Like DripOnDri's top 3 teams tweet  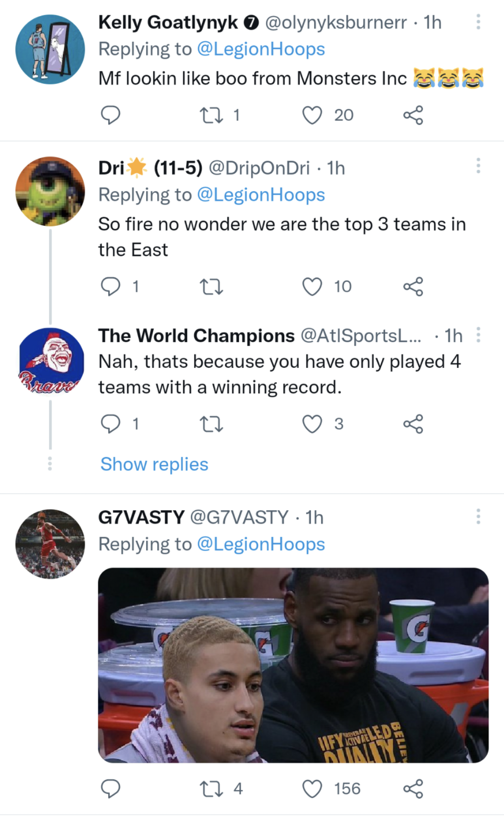pyautogui.click(x=312, y=286)
